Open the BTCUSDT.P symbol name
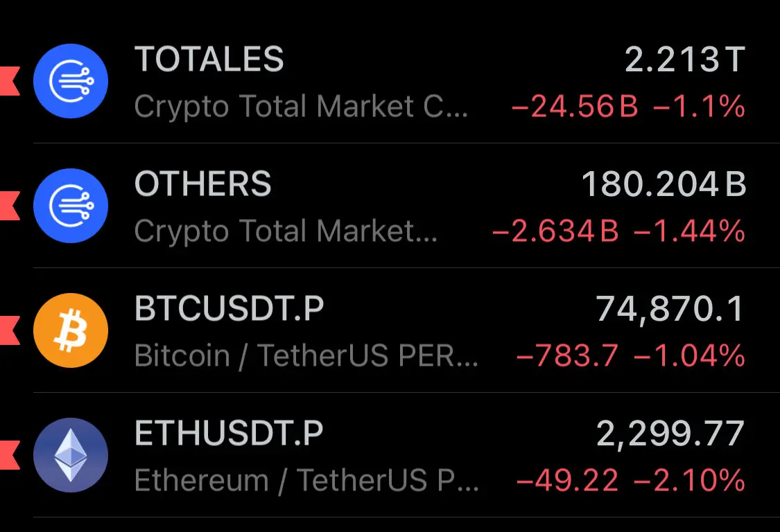This screenshot has width=780, height=532. pos(229,309)
